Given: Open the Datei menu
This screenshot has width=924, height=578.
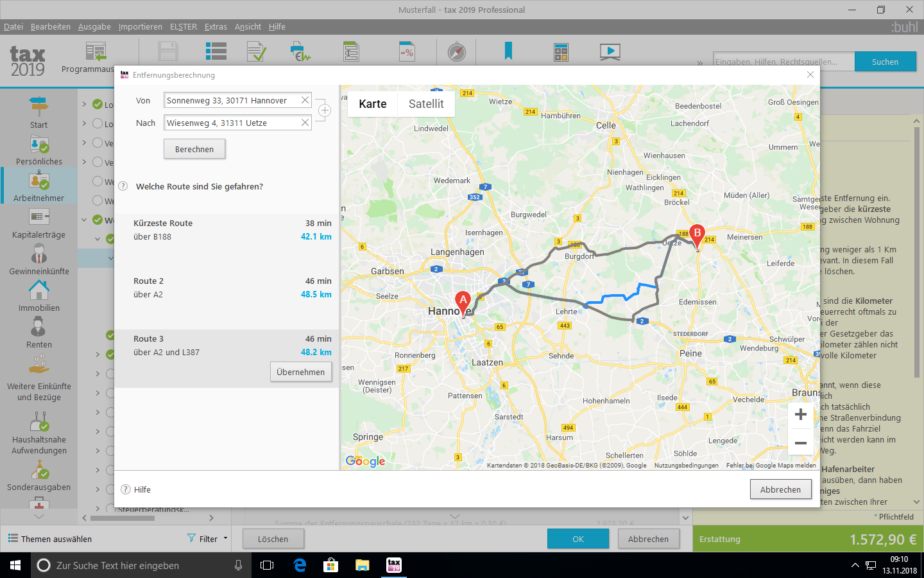Looking at the screenshot, I should pyautogui.click(x=13, y=26).
